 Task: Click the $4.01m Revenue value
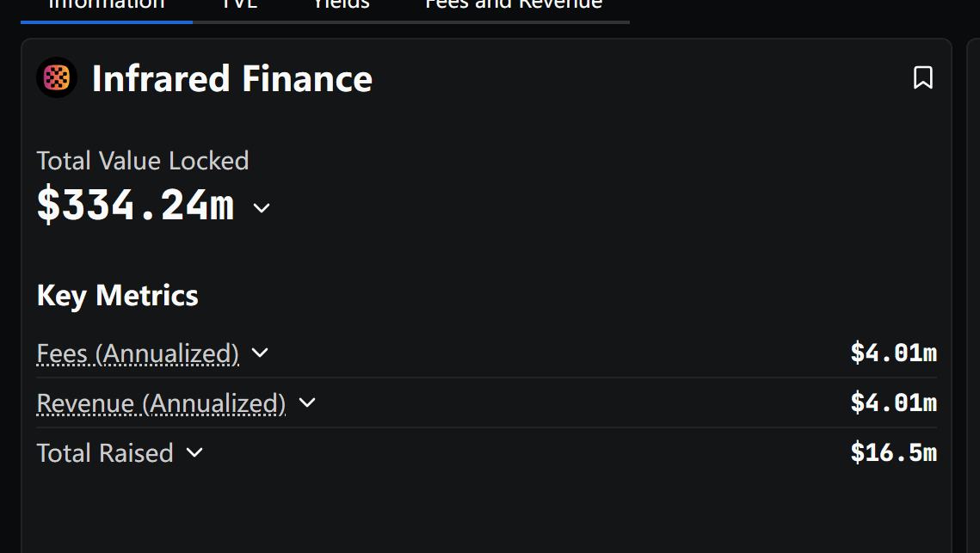point(893,403)
